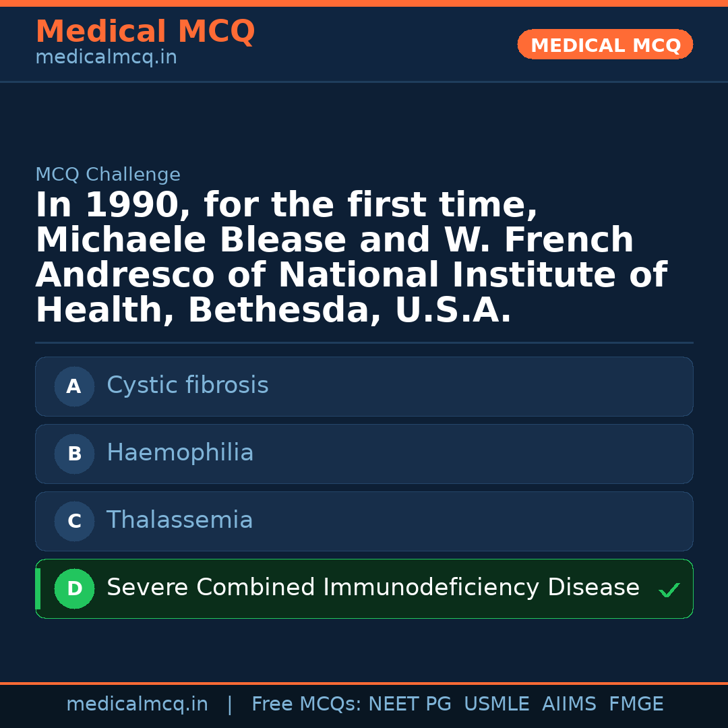Click the Free MCQs footer text
The image size is (728, 728).
[306, 704]
